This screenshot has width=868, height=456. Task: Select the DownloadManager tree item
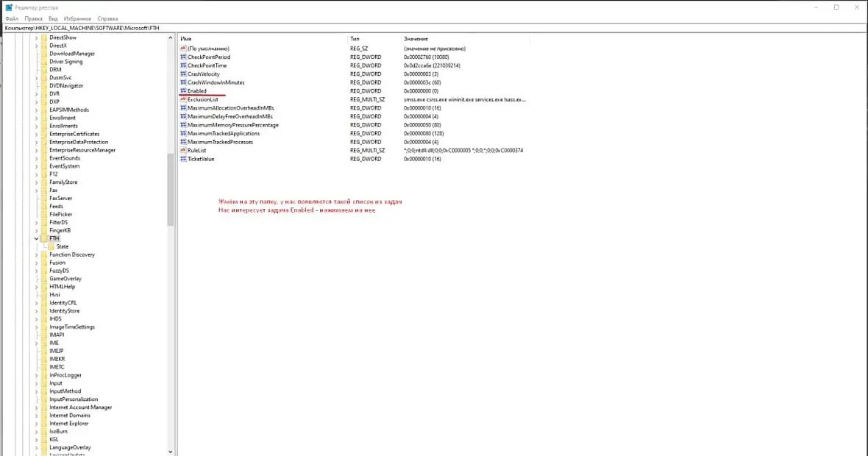pos(72,54)
